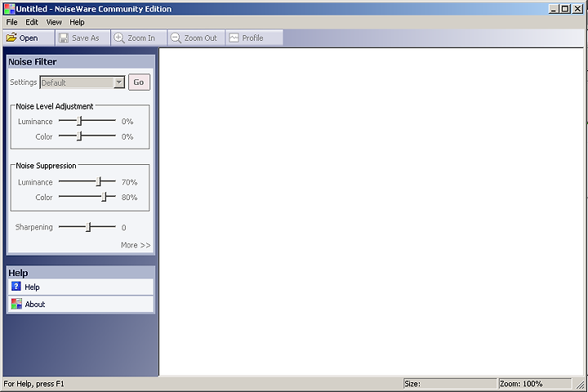Click the white image preview area
The height and width of the screenshot is (392, 588).
[x=372, y=212]
